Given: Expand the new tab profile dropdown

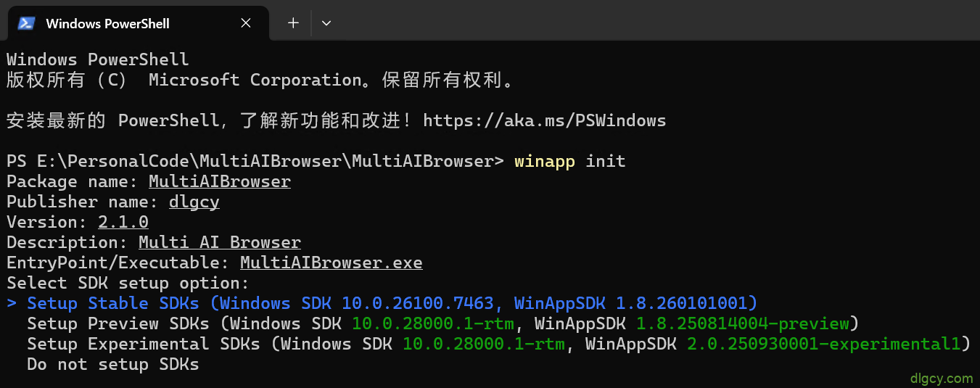Looking at the screenshot, I should pyautogui.click(x=326, y=23).
